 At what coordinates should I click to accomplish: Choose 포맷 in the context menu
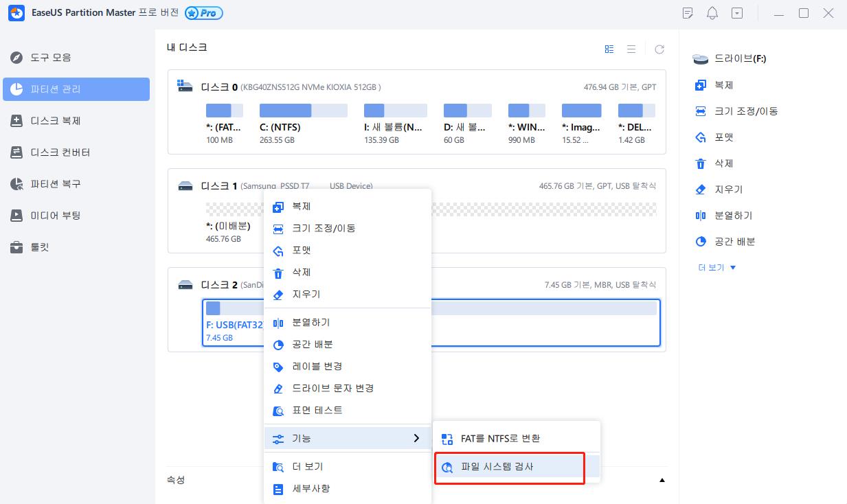click(x=348, y=251)
